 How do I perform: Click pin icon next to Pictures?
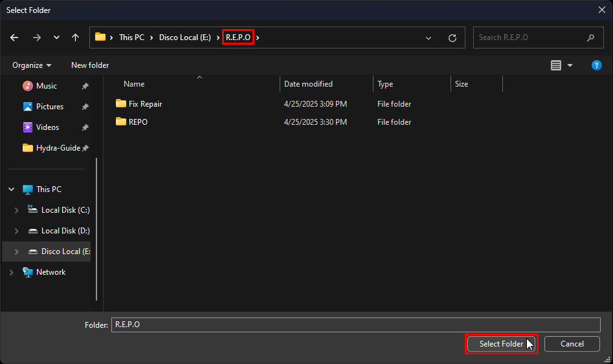point(85,107)
